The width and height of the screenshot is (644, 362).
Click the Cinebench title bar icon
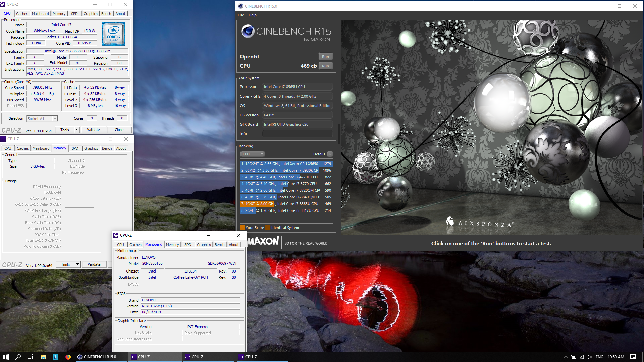click(240, 6)
